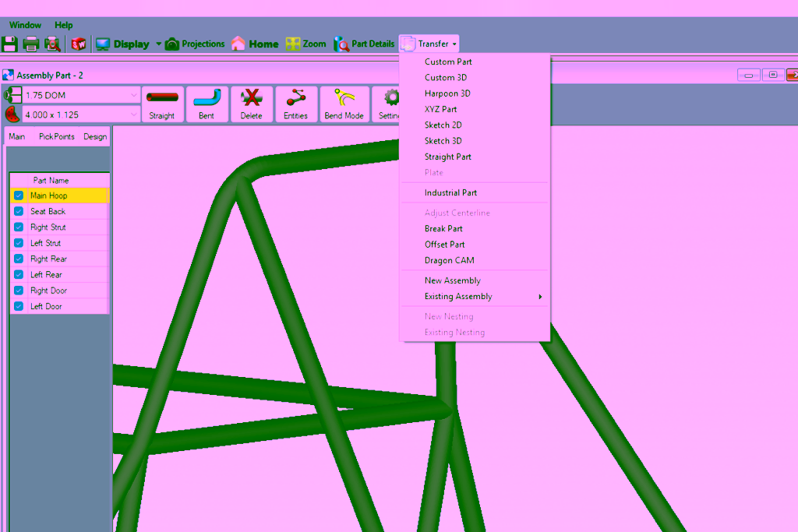Select the Left Rear part row
Screen dimensions: 798x532
59,275
